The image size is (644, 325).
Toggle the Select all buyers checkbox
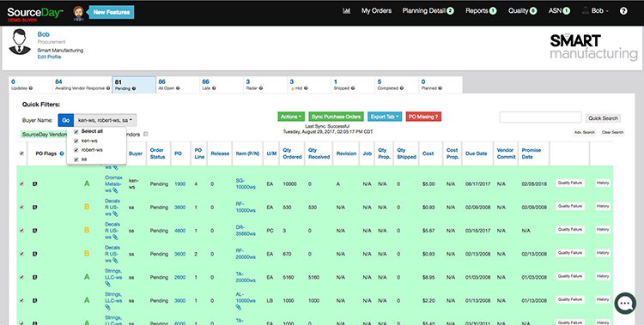(x=76, y=132)
